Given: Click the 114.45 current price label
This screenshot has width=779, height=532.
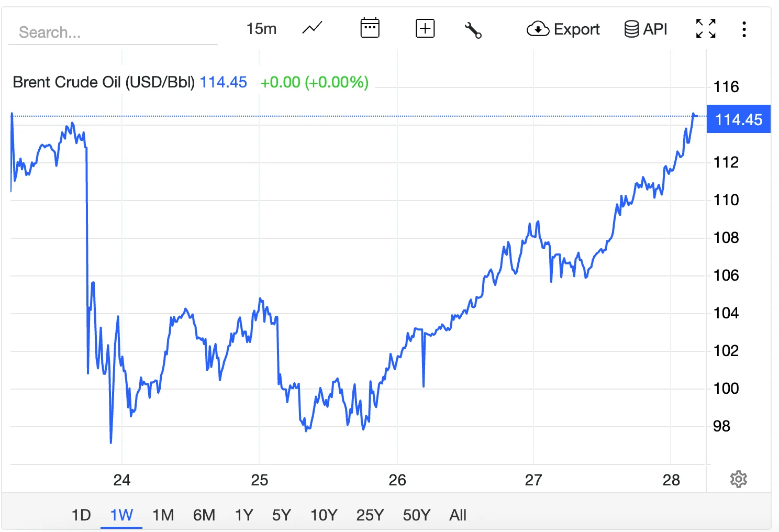Looking at the screenshot, I should point(738,119).
